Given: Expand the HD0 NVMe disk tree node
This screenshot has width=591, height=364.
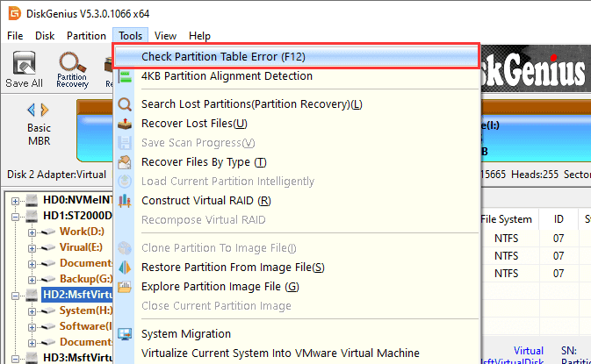Looking at the screenshot, I should point(17,200).
